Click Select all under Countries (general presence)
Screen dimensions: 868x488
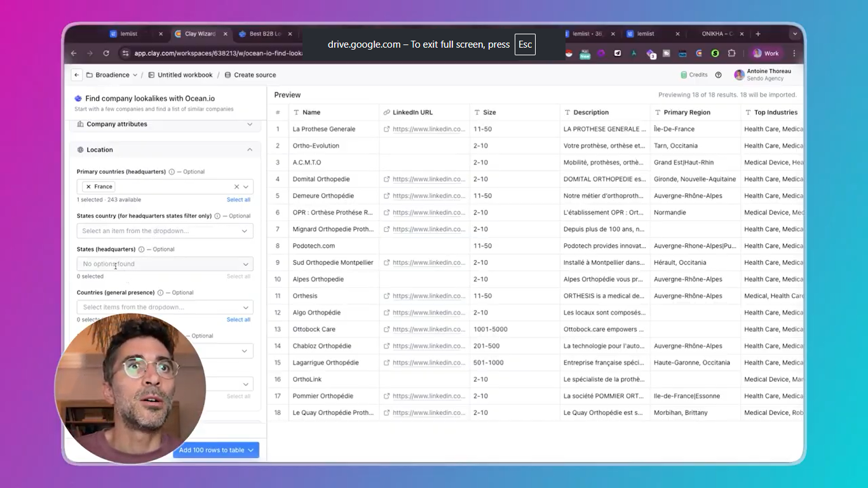click(x=238, y=320)
